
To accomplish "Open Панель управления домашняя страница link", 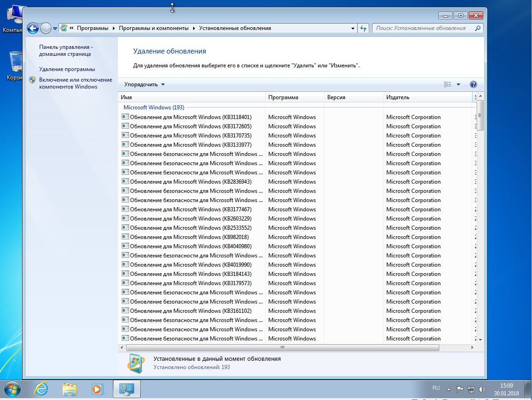I will tap(66, 50).
